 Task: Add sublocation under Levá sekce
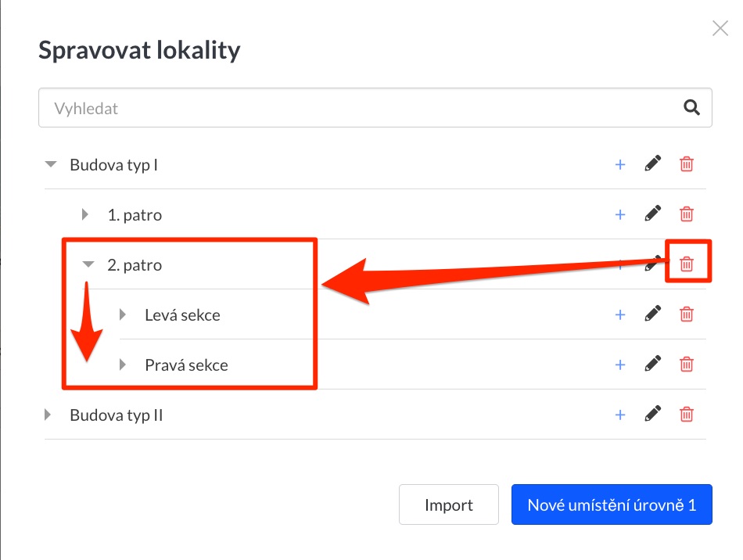(x=619, y=314)
